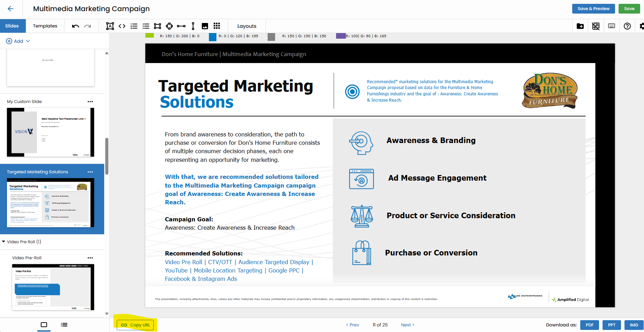Toggle the grid overlay off icon
Image resolution: width=644 pixels, height=332 pixels.
click(x=596, y=26)
